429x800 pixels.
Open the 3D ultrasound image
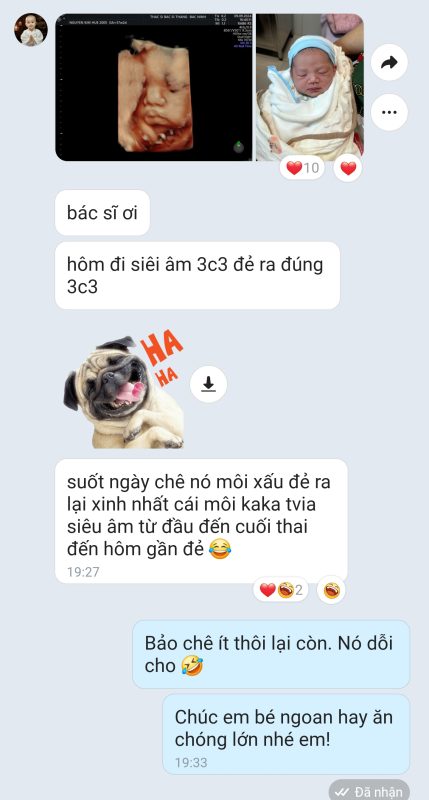(154, 87)
